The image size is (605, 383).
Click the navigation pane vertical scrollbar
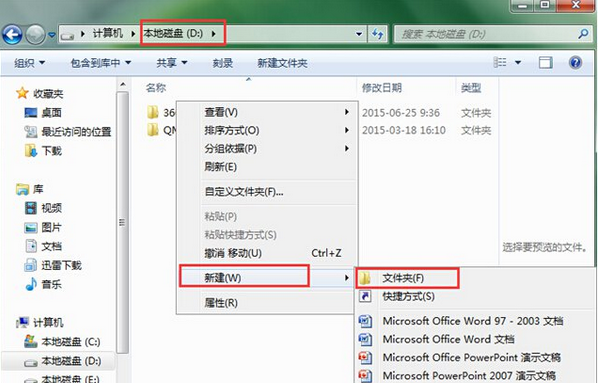123,222
